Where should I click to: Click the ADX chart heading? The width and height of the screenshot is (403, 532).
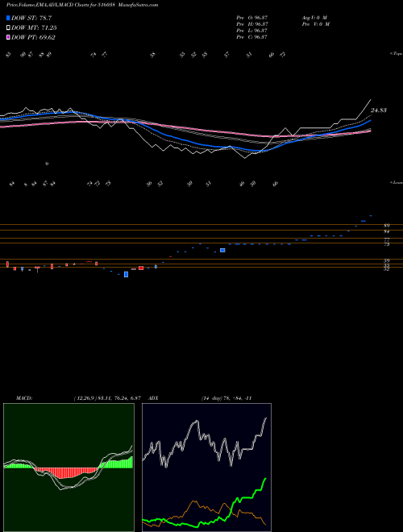154,398
